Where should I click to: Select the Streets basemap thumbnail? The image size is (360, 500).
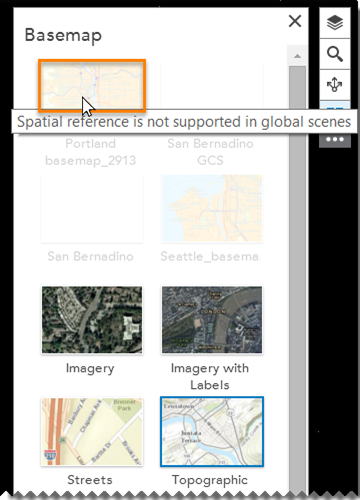pos(92,432)
